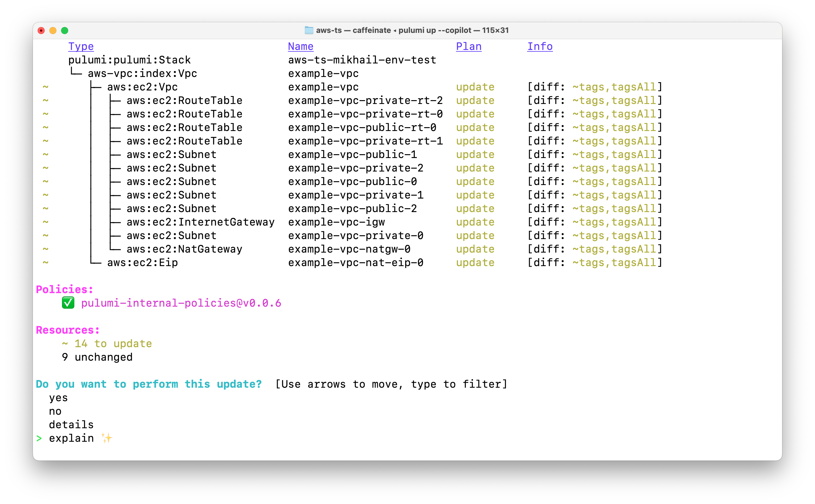This screenshot has height=504, width=815.
Task: Click the folder icon in the title bar
Action: coord(309,30)
